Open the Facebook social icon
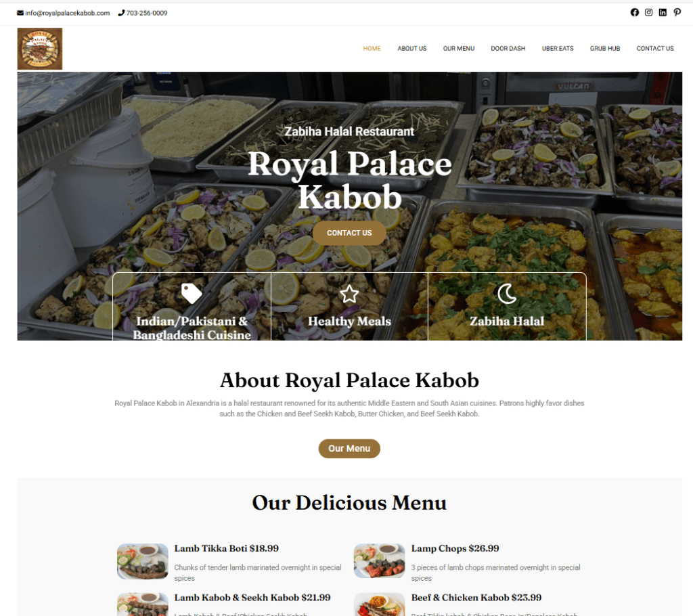 (634, 12)
